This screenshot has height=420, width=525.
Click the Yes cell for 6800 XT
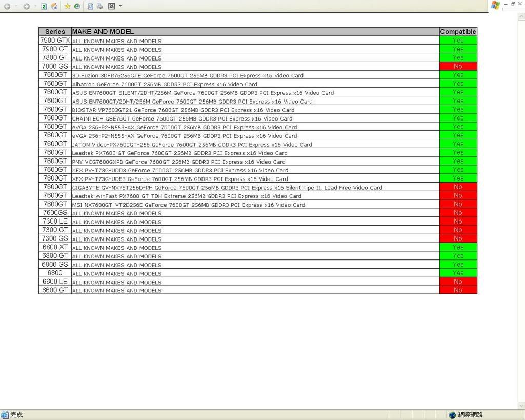(458, 247)
